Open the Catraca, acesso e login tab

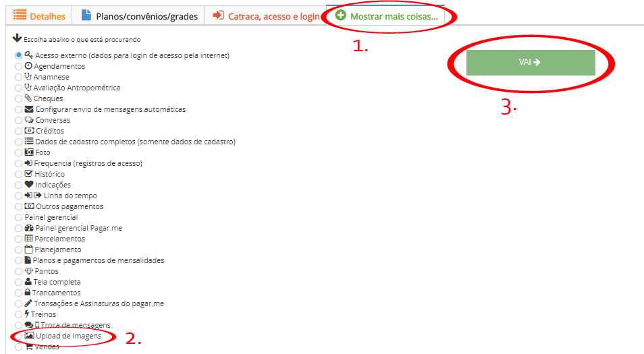click(266, 16)
